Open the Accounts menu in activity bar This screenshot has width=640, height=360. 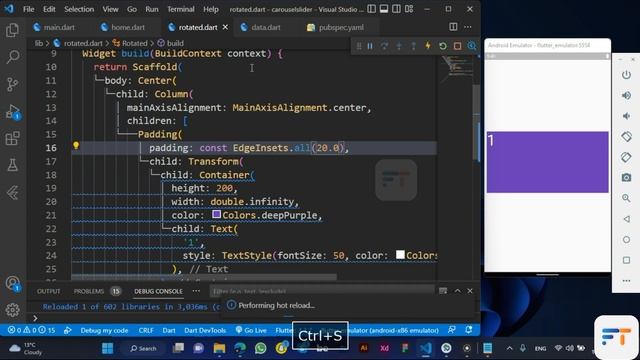tap(13, 283)
